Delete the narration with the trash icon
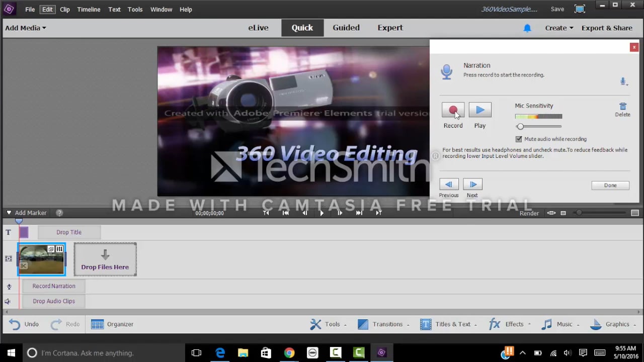Image resolution: width=644 pixels, height=362 pixels. click(622, 107)
